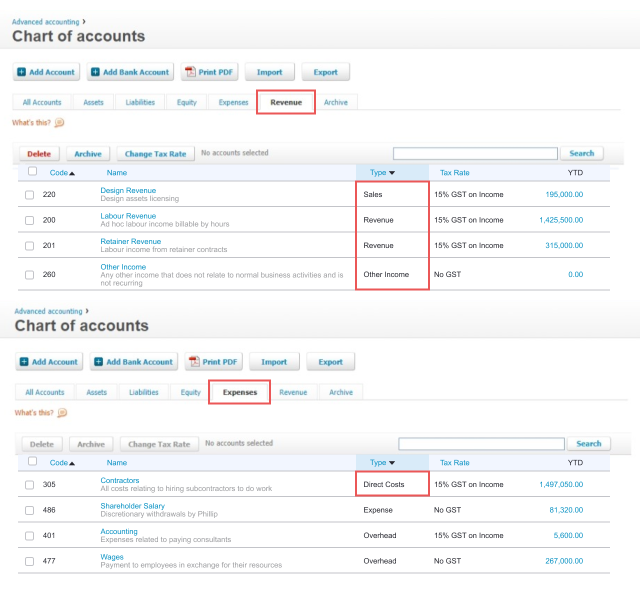Open the Type column dropdown above Direct Costs

(x=391, y=463)
